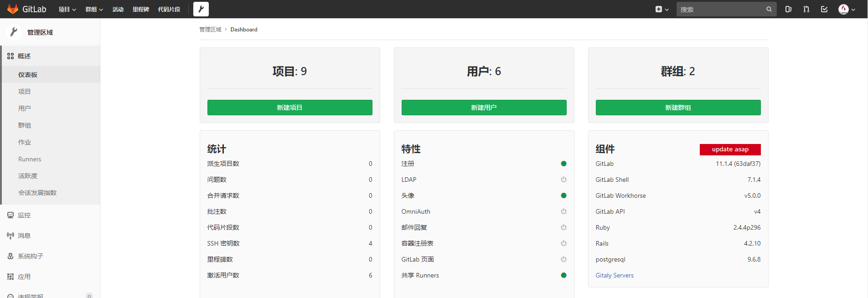Click the red update asap badge
868x298 pixels.
tap(730, 149)
